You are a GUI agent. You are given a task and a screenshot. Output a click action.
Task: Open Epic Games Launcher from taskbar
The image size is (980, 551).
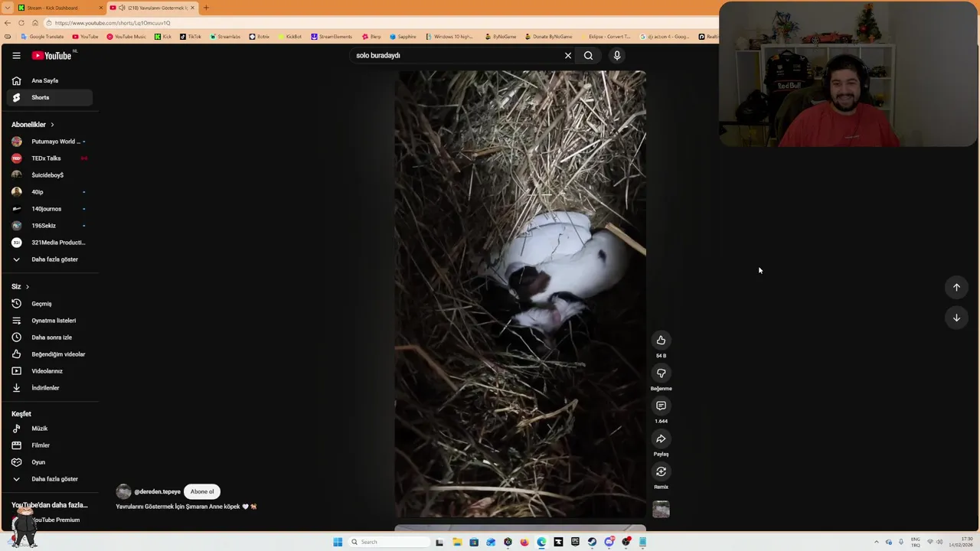pyautogui.click(x=575, y=542)
